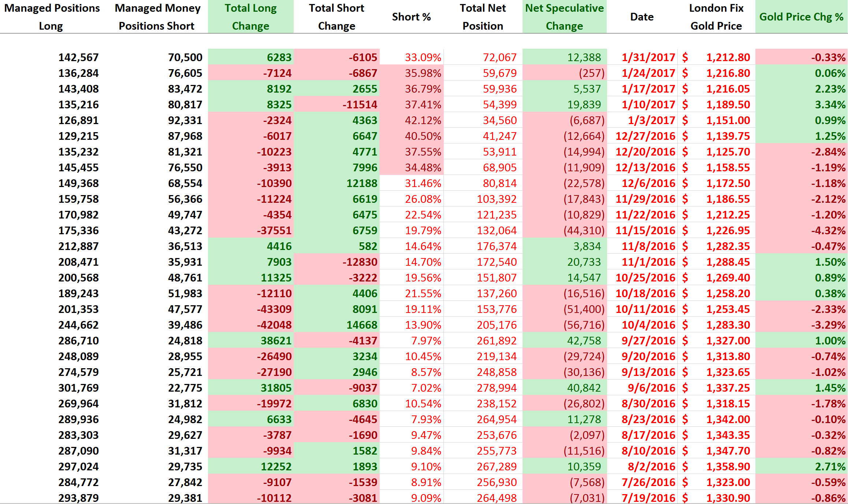Click the cell with 2.71% change
Screen dimensions: 848x504
[801, 466]
